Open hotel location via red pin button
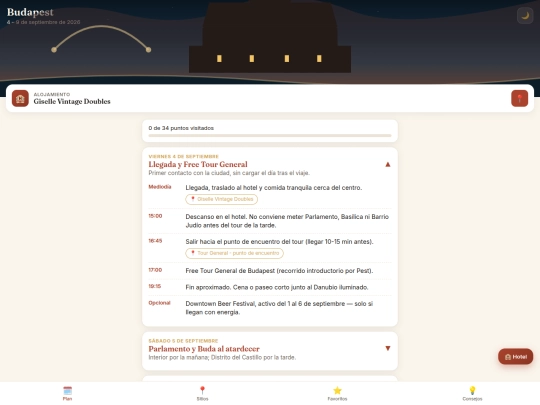This screenshot has height=405, width=540. tap(519, 98)
